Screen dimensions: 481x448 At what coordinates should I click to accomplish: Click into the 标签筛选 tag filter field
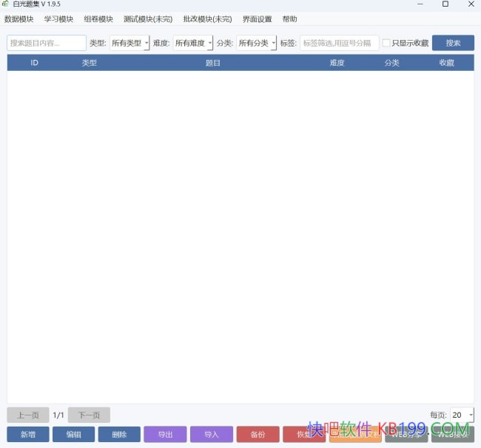339,43
